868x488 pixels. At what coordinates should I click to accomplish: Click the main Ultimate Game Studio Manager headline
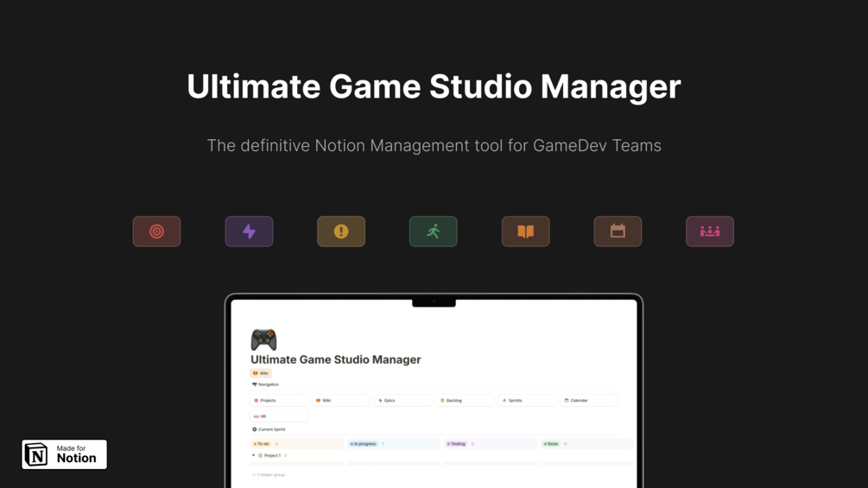point(434,86)
